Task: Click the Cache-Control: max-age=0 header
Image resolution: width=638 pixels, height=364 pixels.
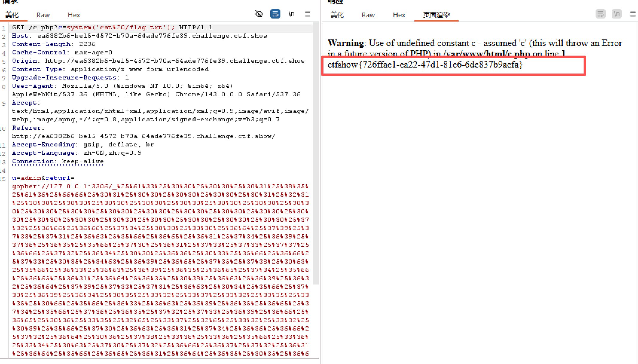Action: [x=62, y=53]
